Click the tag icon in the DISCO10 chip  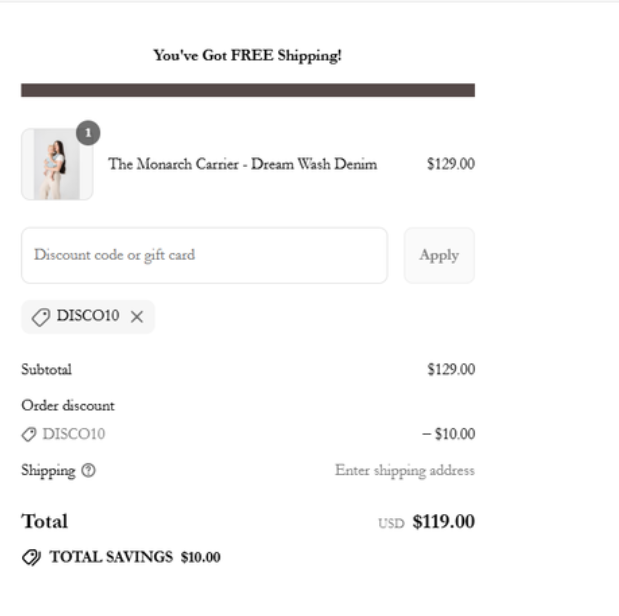(41, 317)
